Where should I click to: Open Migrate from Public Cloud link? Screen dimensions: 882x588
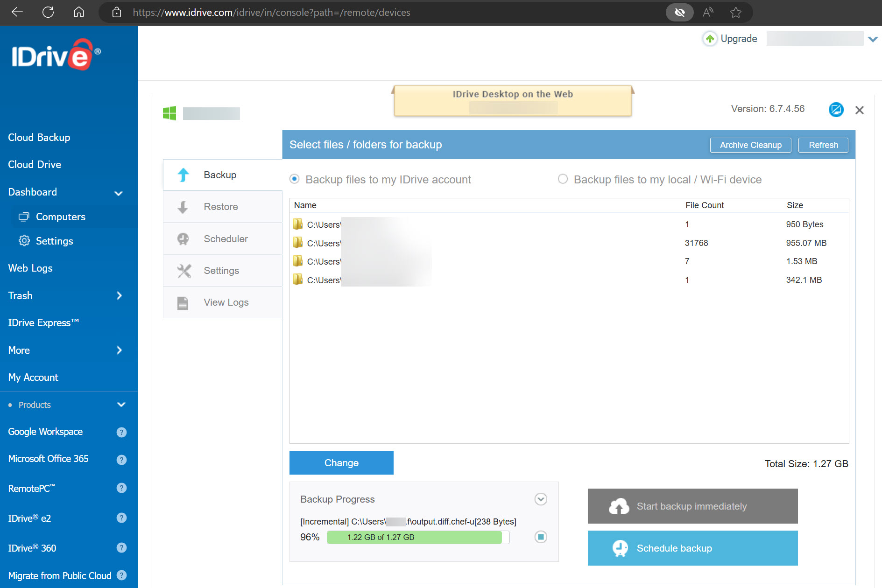60,575
